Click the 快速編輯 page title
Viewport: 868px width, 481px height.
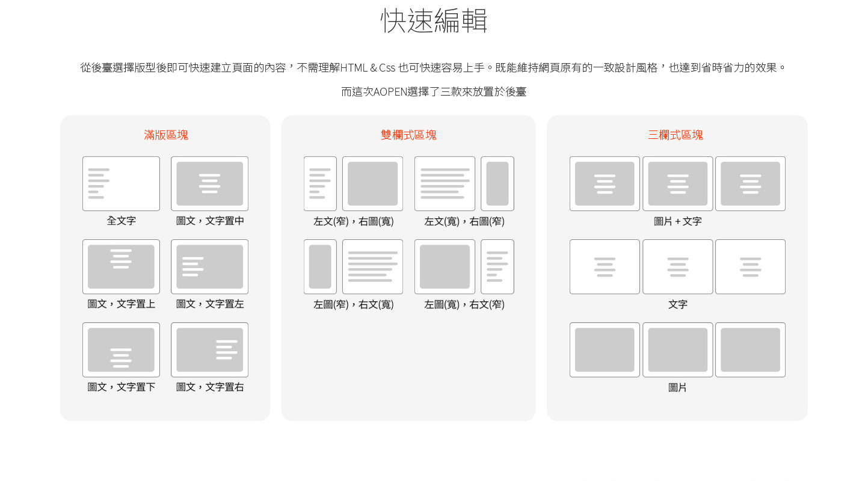434,20
